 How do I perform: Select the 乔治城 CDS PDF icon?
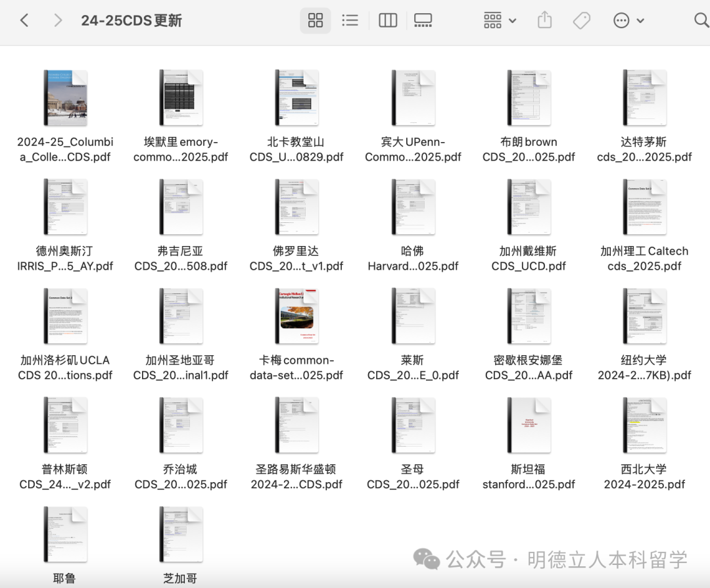tap(181, 426)
